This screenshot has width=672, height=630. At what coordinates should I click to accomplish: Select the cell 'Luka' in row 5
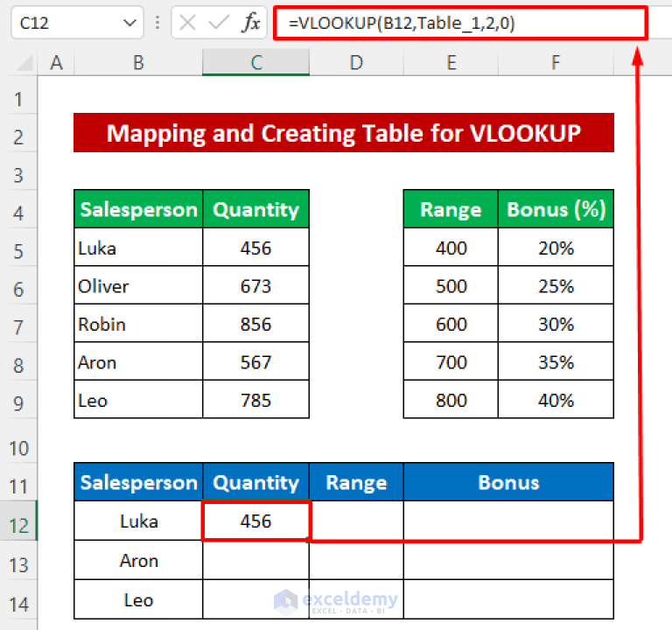point(138,248)
